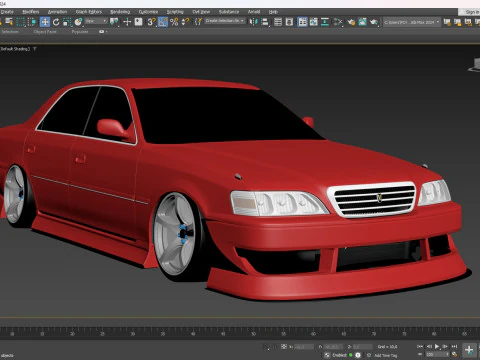
Task: Open the Reference Coordinate System dropdown
Action: point(96,21)
